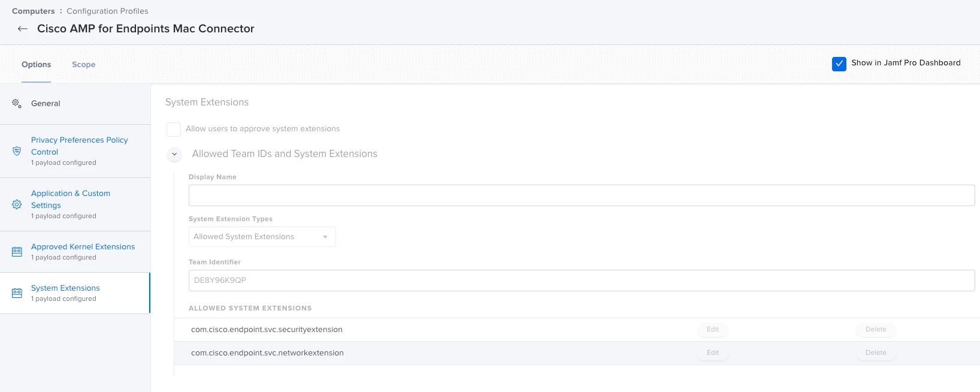Click the Display Name input field

click(582, 195)
